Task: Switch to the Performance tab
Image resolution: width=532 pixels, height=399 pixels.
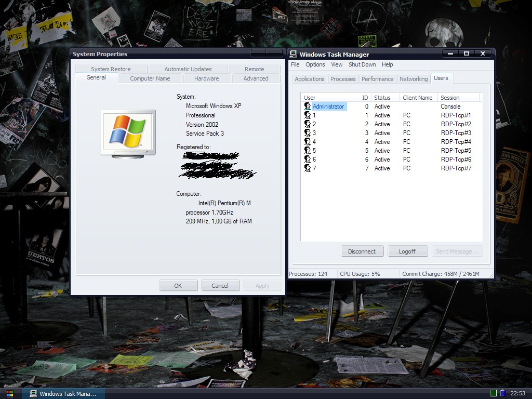Action: coord(377,79)
